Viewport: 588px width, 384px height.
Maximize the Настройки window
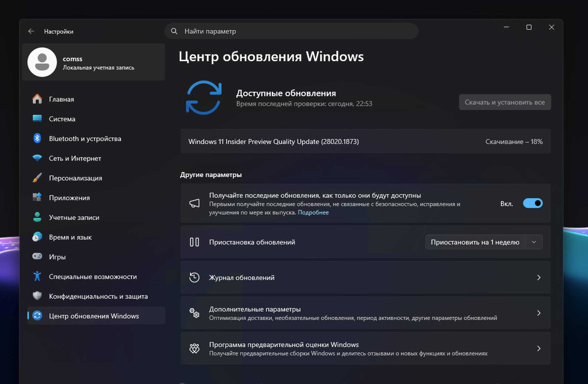point(529,27)
